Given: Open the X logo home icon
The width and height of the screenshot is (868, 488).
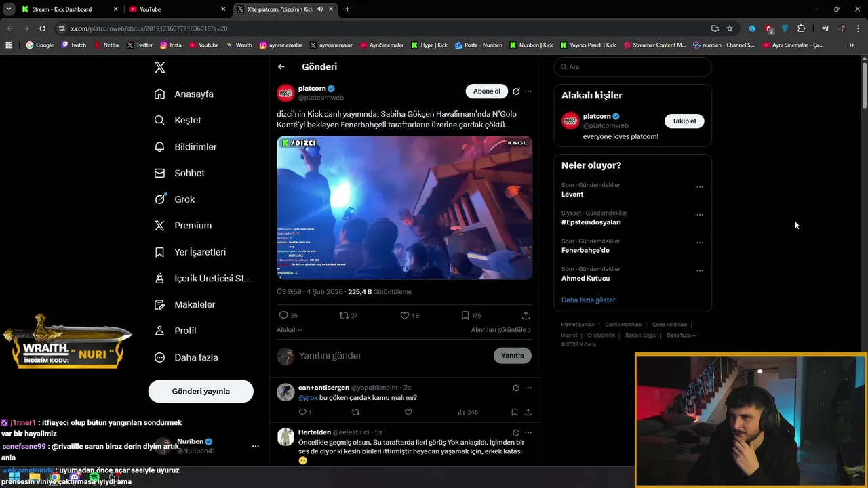Looking at the screenshot, I should point(160,67).
